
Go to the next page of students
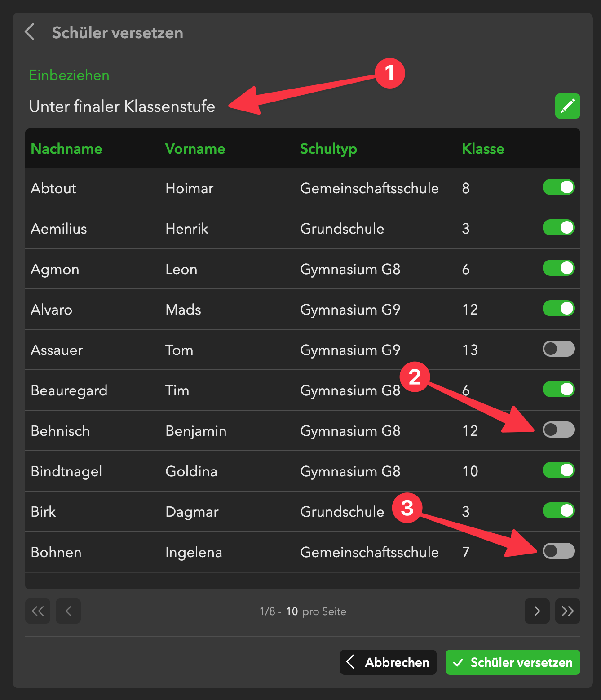pyautogui.click(x=537, y=611)
